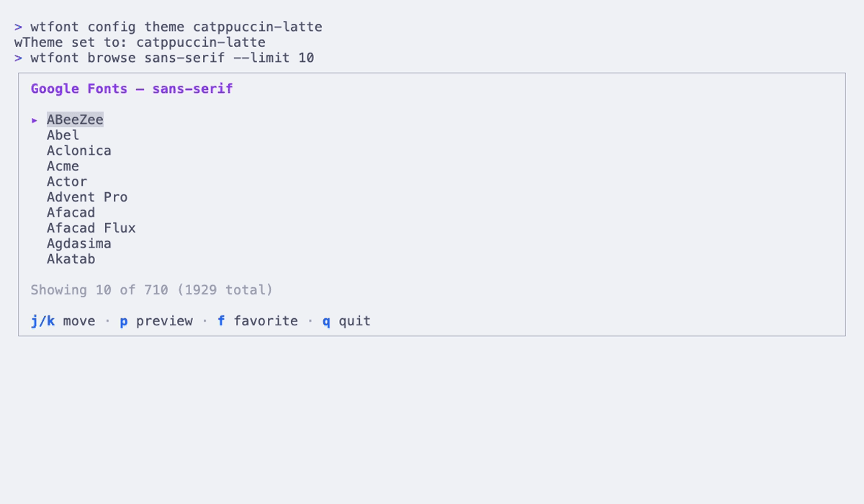This screenshot has height=504, width=864.
Task: Click the purple arrow selection marker
Action: pyautogui.click(x=35, y=120)
